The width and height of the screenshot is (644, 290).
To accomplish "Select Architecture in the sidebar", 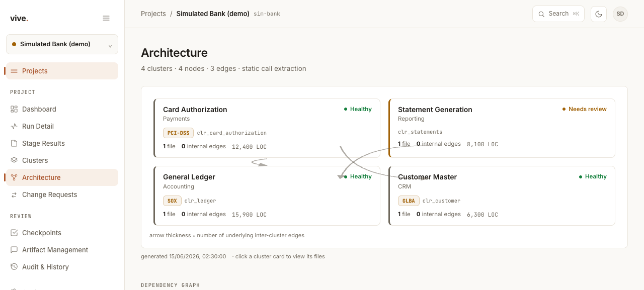I will point(62,177).
